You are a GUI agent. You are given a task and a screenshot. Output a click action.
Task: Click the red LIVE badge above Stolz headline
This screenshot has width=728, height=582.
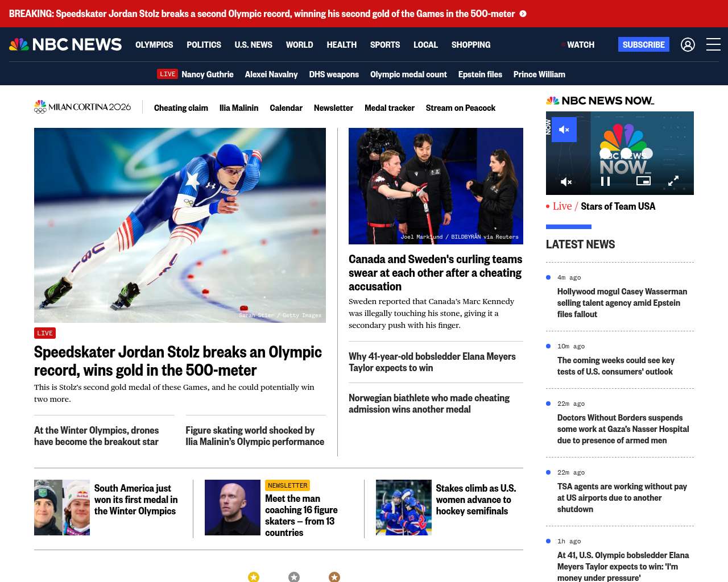click(45, 333)
